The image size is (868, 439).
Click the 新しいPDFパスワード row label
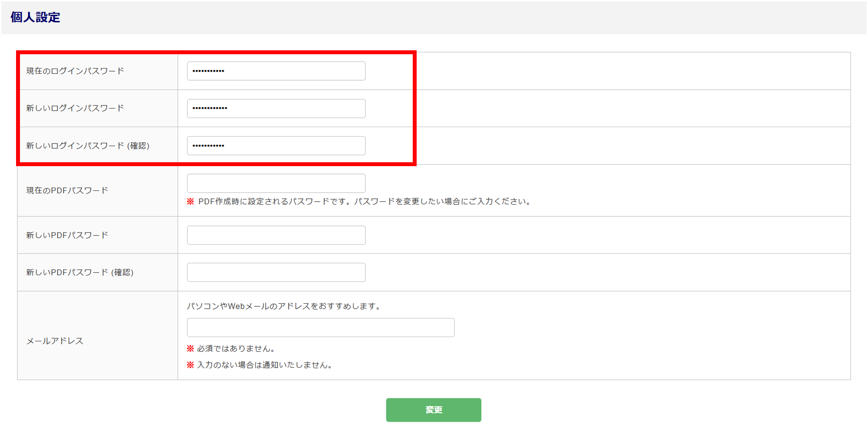tap(67, 235)
